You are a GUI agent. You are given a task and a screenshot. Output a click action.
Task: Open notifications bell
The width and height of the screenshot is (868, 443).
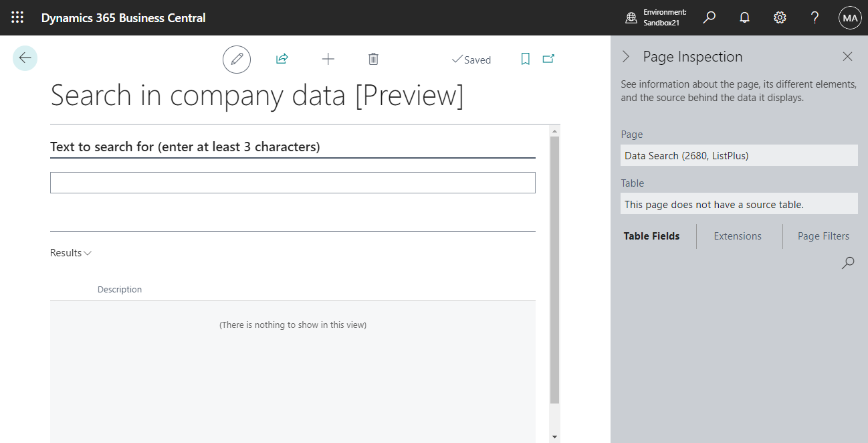(744, 17)
